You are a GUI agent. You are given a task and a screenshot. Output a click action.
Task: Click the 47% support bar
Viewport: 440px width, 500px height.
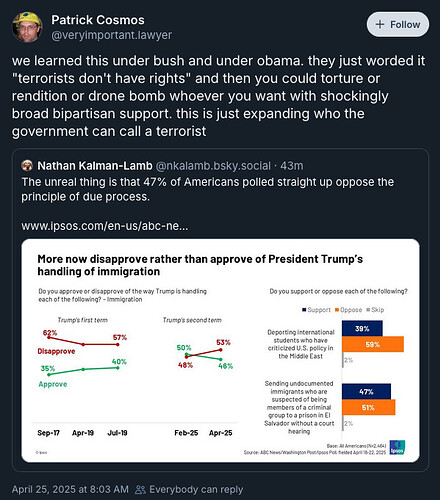click(x=366, y=392)
